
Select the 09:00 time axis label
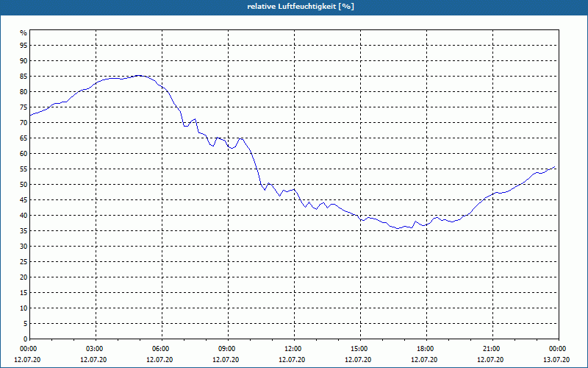(x=228, y=349)
